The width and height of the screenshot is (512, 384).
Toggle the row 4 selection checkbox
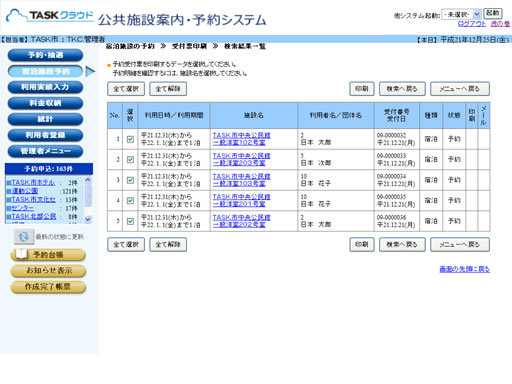coord(130,201)
